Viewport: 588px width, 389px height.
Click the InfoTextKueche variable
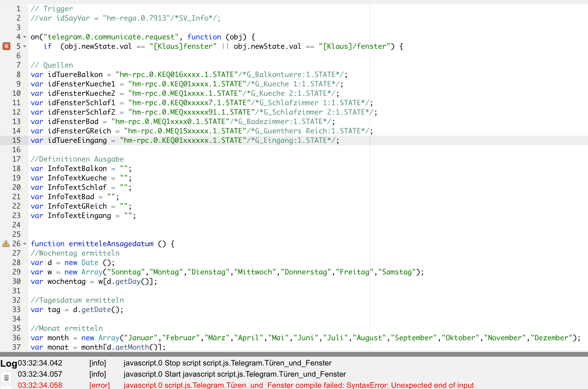coord(77,178)
